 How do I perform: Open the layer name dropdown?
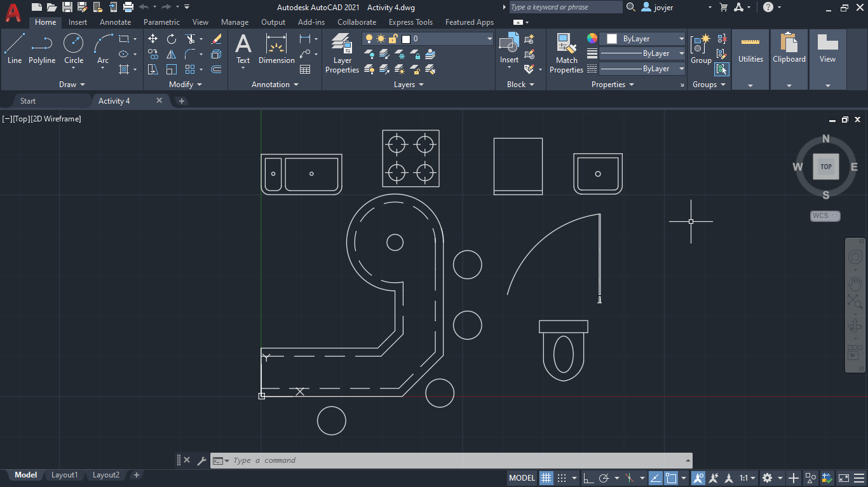coord(428,39)
